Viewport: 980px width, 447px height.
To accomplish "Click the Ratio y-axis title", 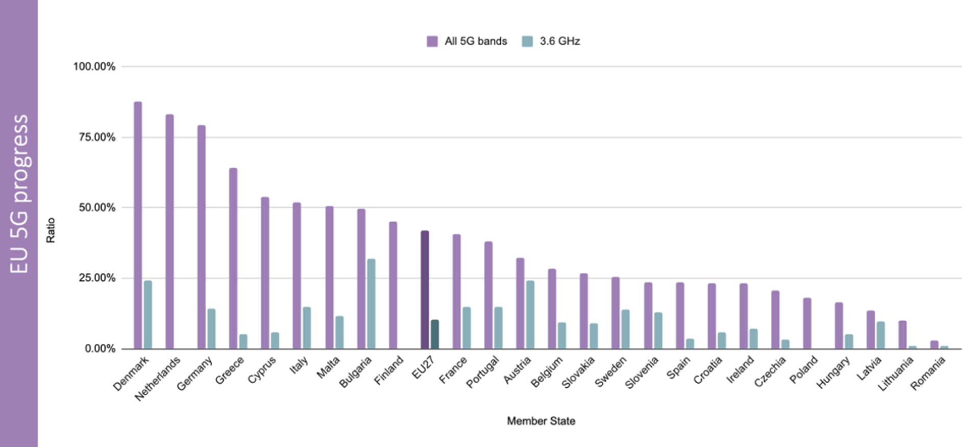I will tap(51, 230).
